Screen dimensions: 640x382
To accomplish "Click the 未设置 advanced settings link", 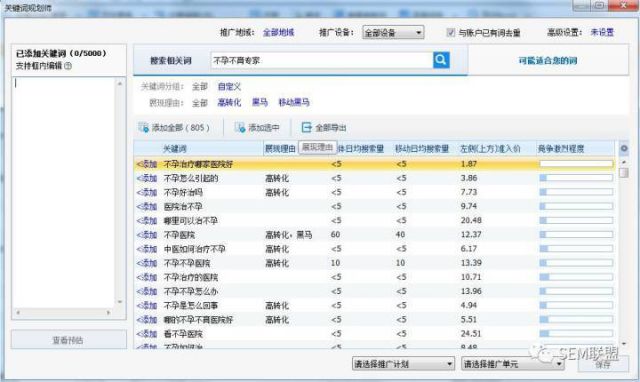I will [602, 32].
